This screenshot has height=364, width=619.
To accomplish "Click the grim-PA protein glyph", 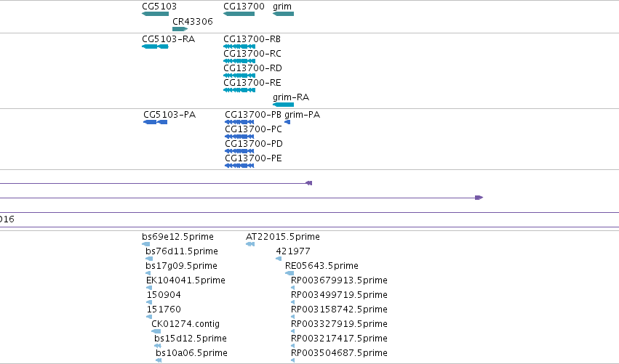I will (287, 122).
